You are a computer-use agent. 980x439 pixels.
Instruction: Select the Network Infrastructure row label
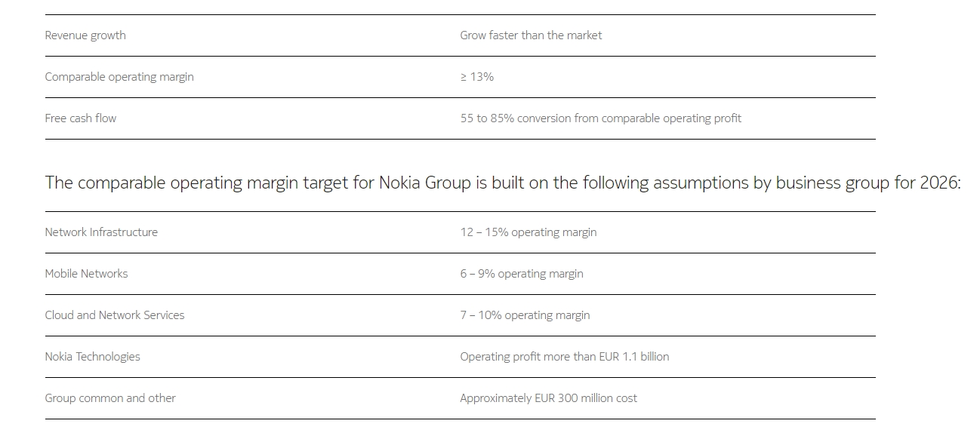(x=101, y=232)
